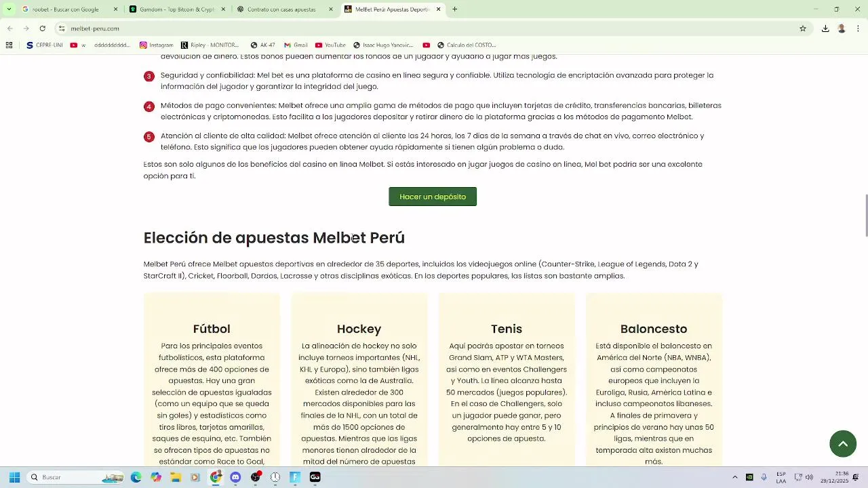The width and height of the screenshot is (868, 488).
Task: Select the 'Baloncesto' card heading
Action: point(654,329)
